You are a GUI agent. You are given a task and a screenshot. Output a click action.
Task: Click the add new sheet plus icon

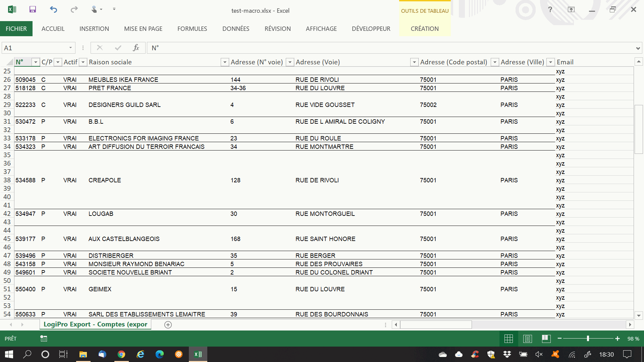click(x=168, y=324)
